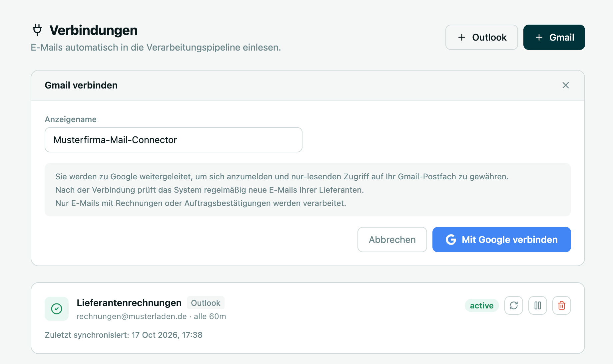Select the Lieferantenrechnungen connection title

click(129, 303)
